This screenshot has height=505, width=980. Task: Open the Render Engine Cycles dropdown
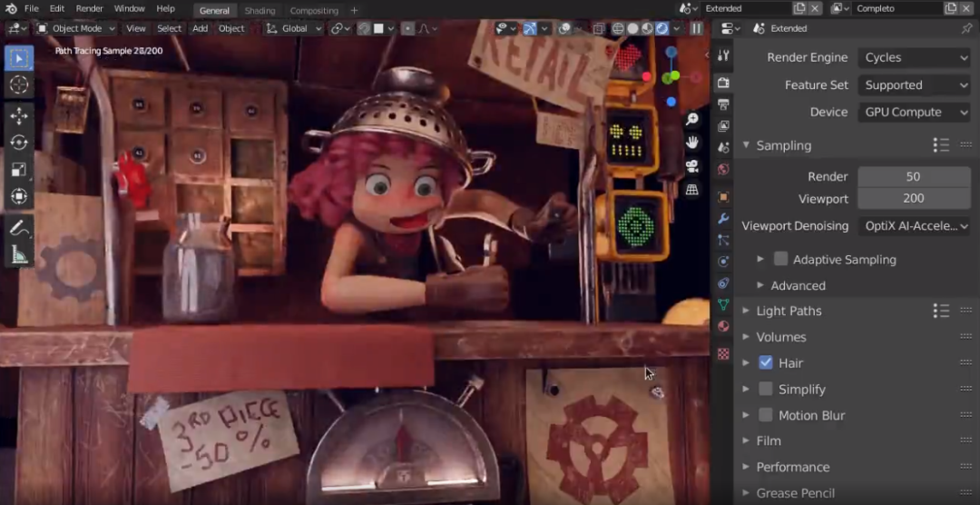[x=915, y=57]
